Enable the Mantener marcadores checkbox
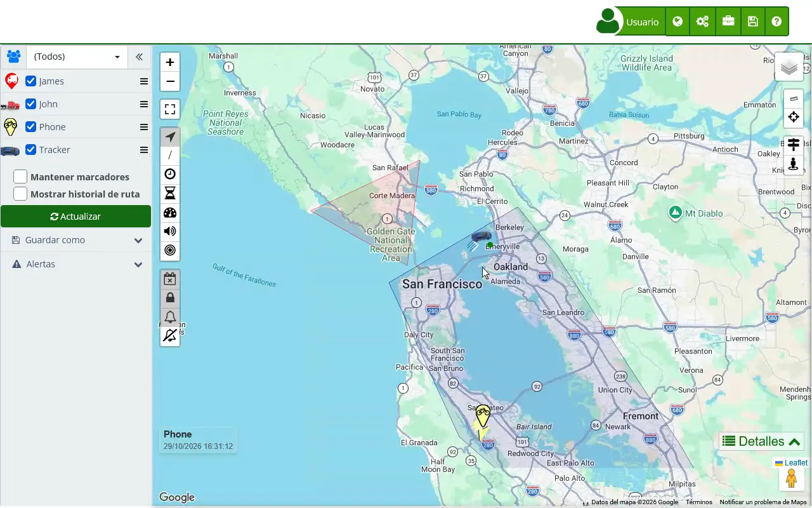 coord(20,177)
